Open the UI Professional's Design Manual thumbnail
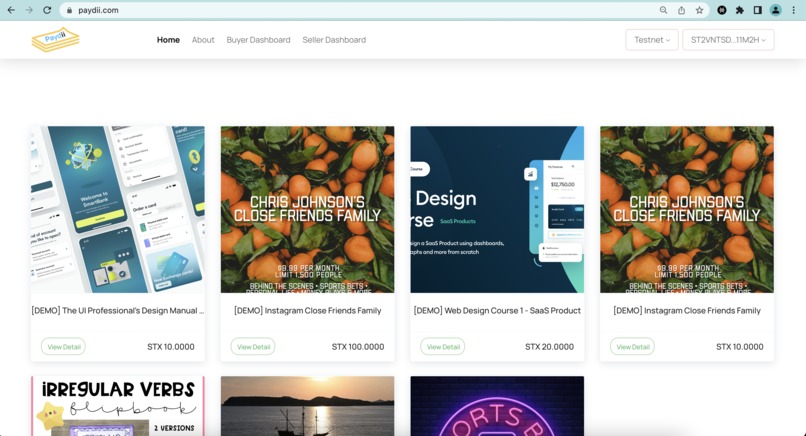Screen dimensions: 806x436 click(x=118, y=210)
